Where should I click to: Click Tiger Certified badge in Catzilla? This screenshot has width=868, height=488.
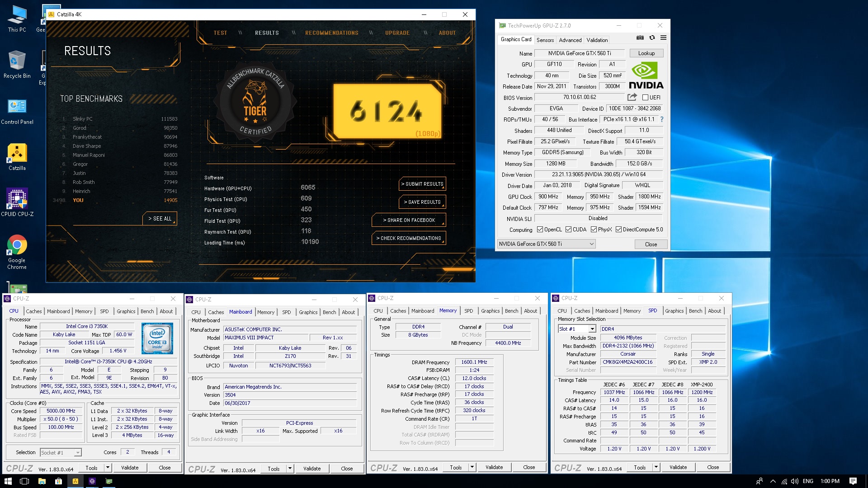click(x=255, y=103)
